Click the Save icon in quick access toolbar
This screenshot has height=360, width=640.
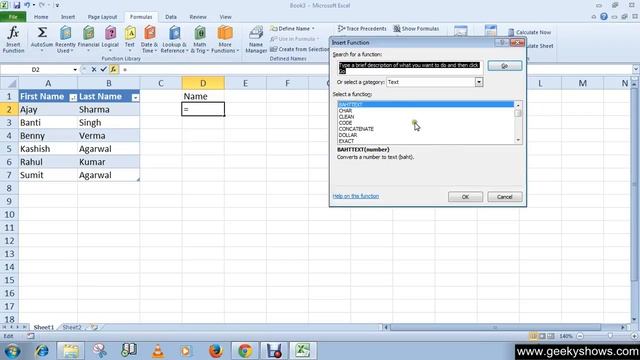click(x=17, y=5)
